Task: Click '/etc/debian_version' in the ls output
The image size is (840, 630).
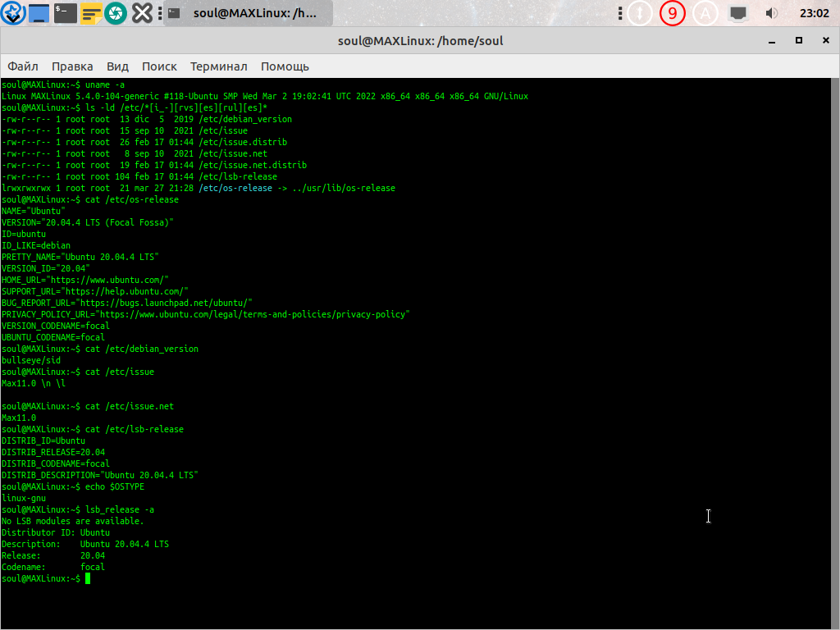Action: (x=245, y=119)
